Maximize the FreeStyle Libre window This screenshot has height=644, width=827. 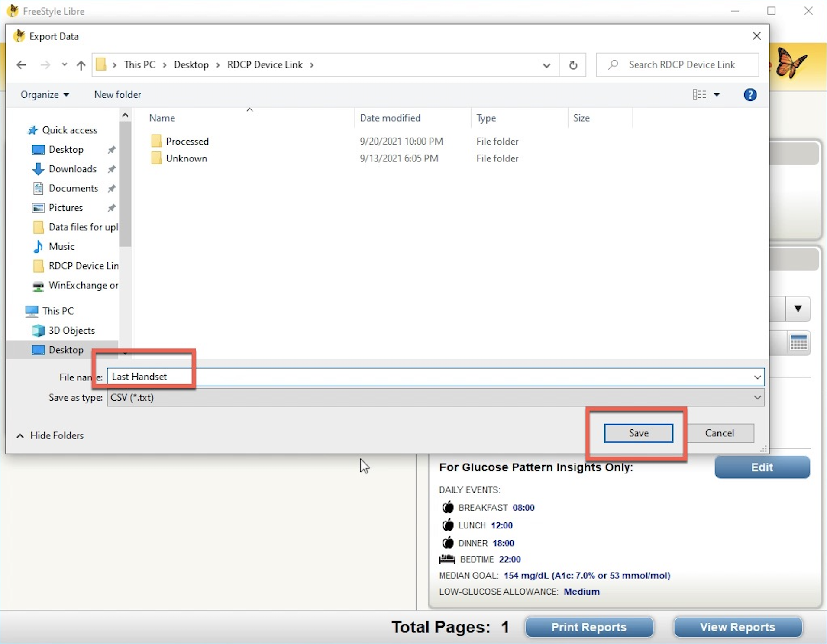(771, 11)
